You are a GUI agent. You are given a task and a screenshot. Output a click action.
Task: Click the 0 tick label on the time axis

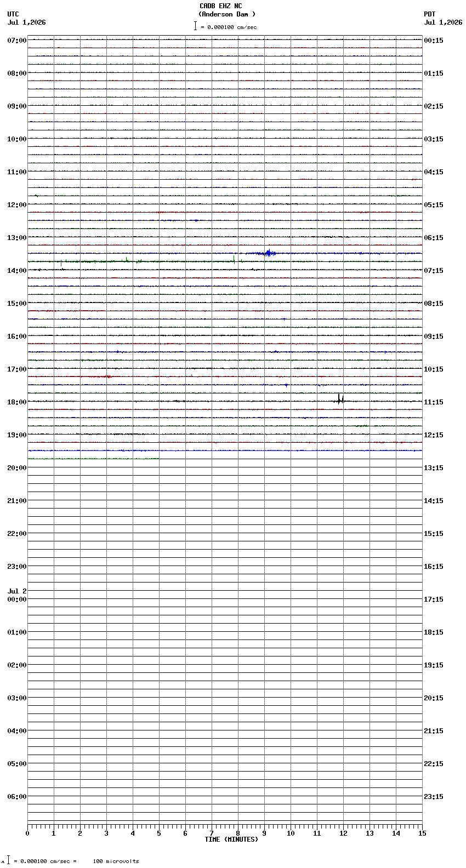point(27,833)
